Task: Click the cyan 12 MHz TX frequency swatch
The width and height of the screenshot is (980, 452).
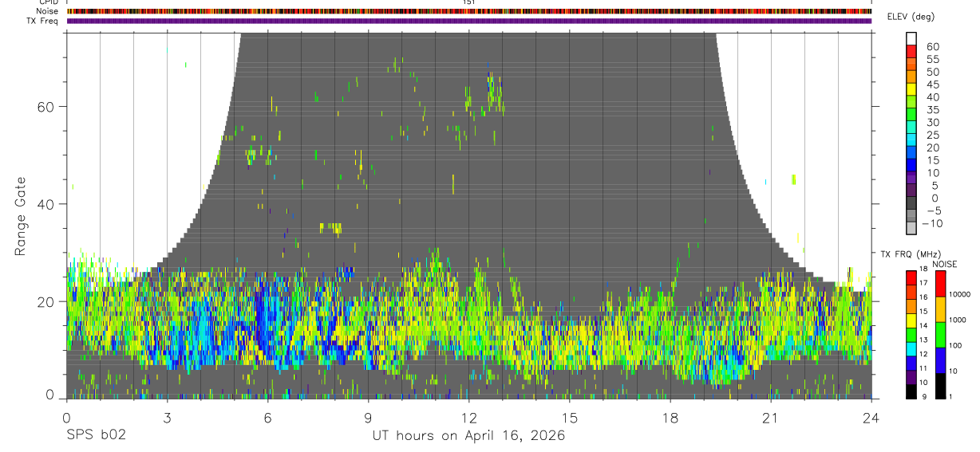Action: (911, 348)
